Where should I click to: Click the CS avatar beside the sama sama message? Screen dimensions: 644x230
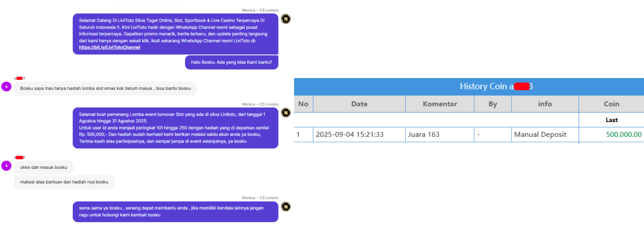[286, 207]
